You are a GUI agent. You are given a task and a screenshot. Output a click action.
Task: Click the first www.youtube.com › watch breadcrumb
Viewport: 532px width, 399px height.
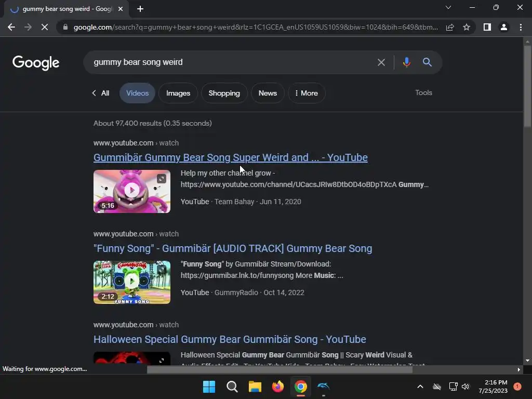pos(136,143)
